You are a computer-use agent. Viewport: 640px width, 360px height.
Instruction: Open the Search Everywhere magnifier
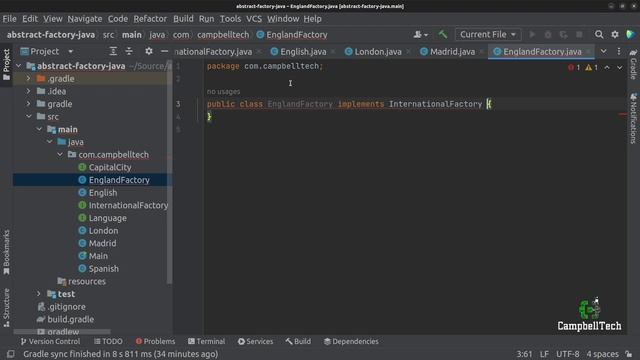599,35
